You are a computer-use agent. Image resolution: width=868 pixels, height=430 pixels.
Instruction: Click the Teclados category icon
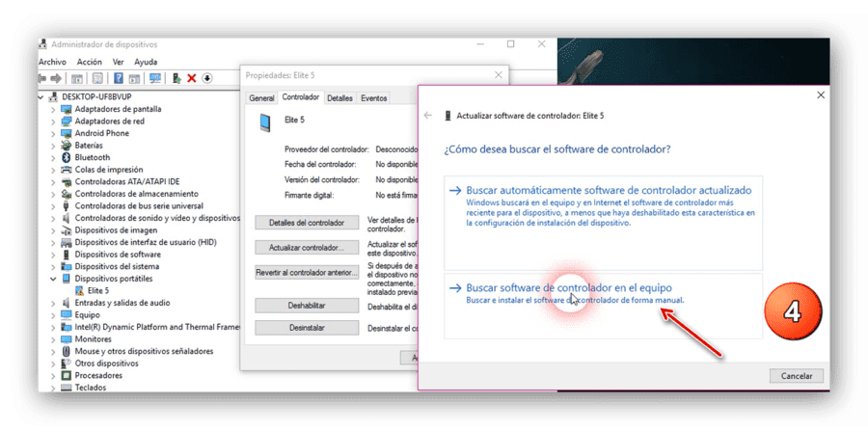coord(67,388)
